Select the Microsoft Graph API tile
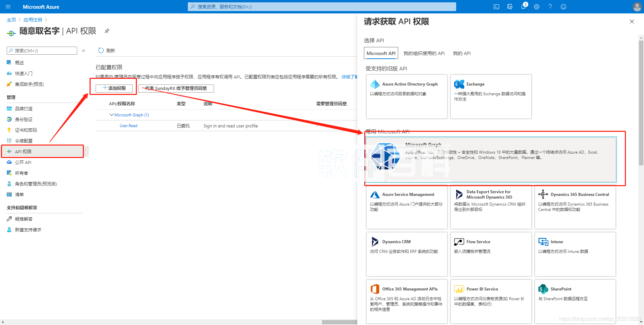Viewport: 644px width, 325px height. coord(491,159)
